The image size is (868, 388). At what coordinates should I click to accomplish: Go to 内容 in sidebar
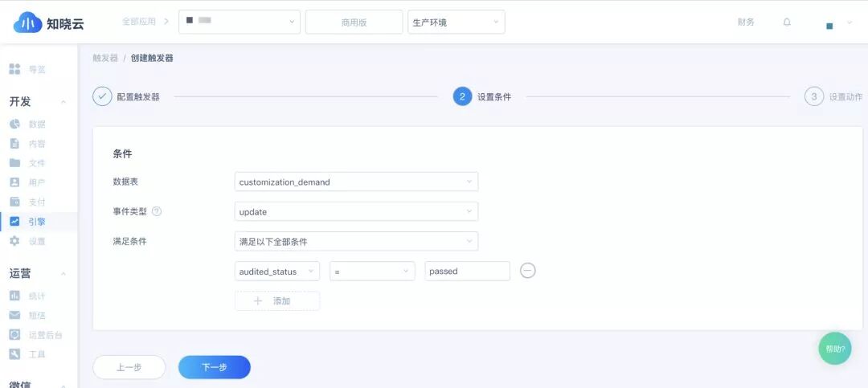tap(37, 143)
